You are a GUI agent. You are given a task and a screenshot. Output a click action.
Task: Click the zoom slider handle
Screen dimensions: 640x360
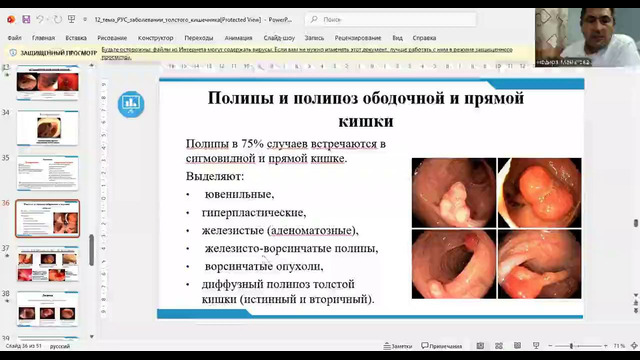tap(571, 346)
